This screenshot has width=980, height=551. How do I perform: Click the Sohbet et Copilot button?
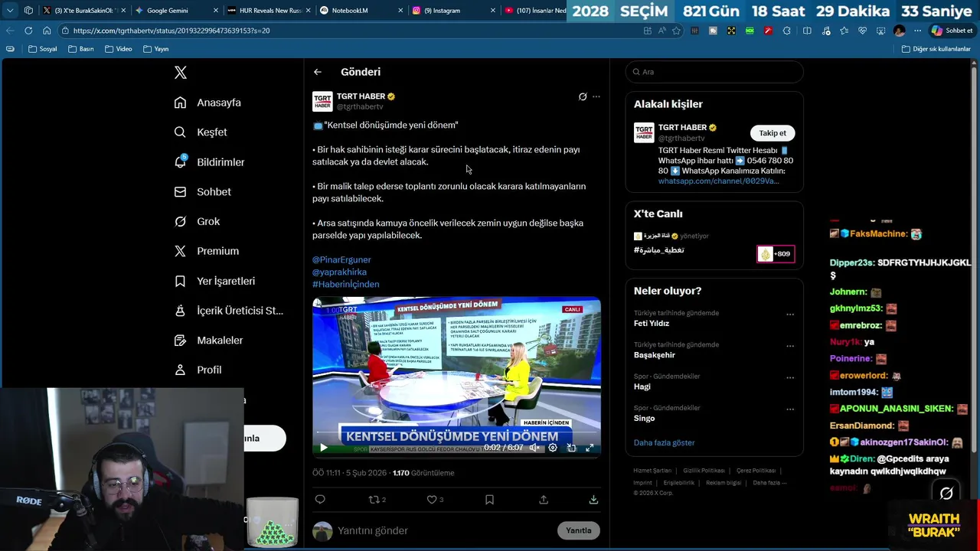[952, 31]
